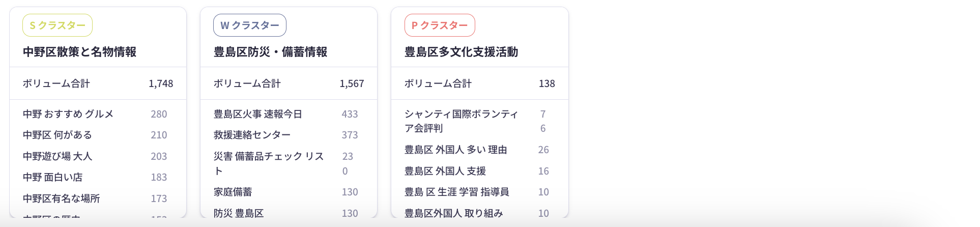Select keyword 豊島区 外国人 多い 理由
Image resolution: width=980 pixels, height=227 pixels.
coord(455,150)
